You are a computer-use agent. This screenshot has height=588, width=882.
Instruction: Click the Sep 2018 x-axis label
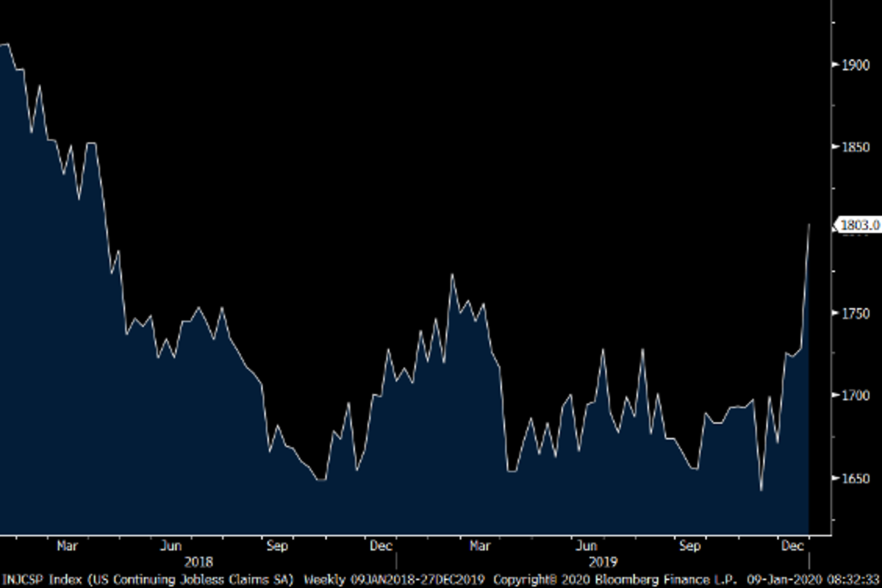coord(276,546)
